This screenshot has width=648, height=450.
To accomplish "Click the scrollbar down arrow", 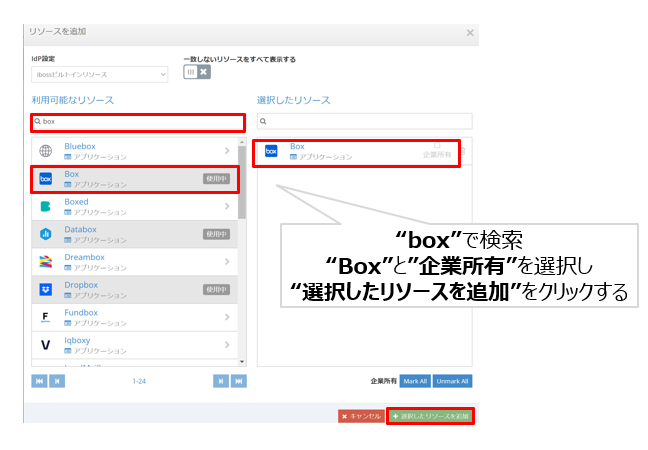I will coord(242,362).
